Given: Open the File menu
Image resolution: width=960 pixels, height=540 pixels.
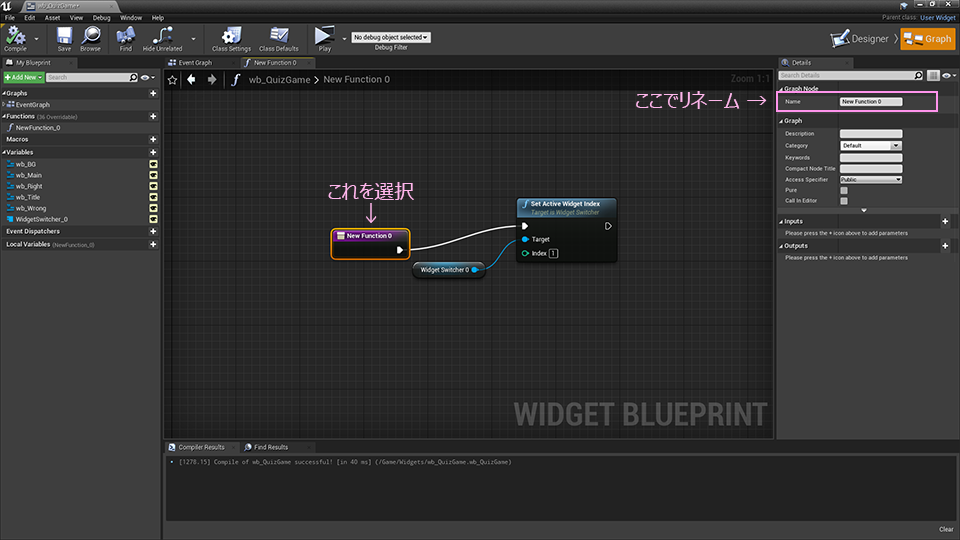Looking at the screenshot, I should 10,18.
